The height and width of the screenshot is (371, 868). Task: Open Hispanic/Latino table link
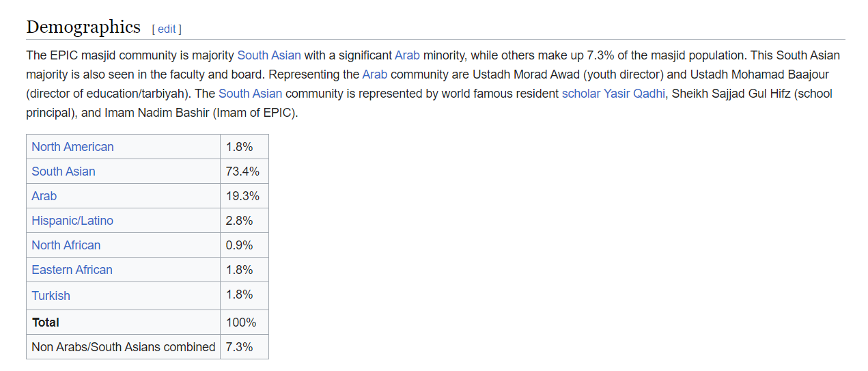(x=72, y=221)
